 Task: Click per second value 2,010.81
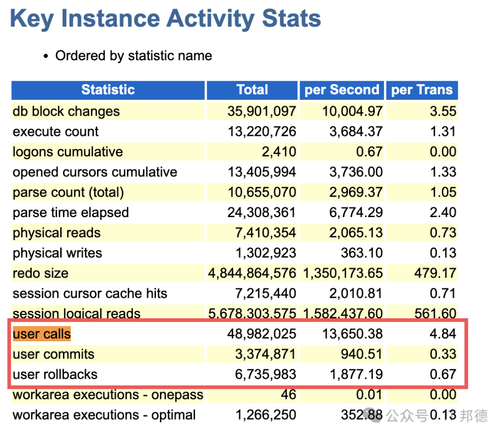(x=356, y=294)
